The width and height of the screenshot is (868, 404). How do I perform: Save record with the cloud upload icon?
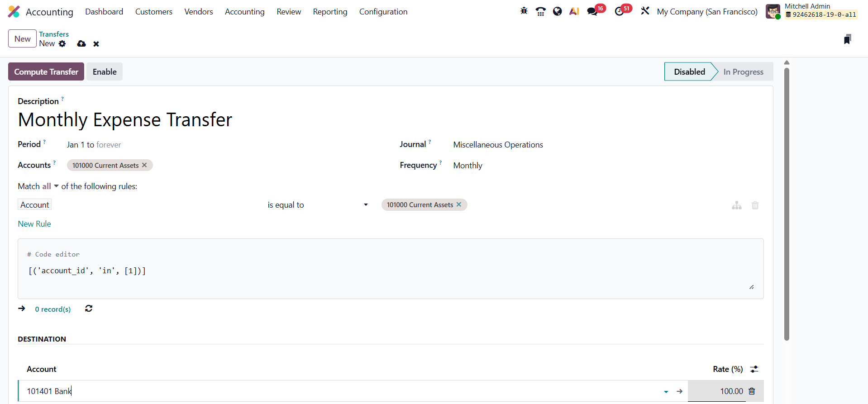point(81,44)
